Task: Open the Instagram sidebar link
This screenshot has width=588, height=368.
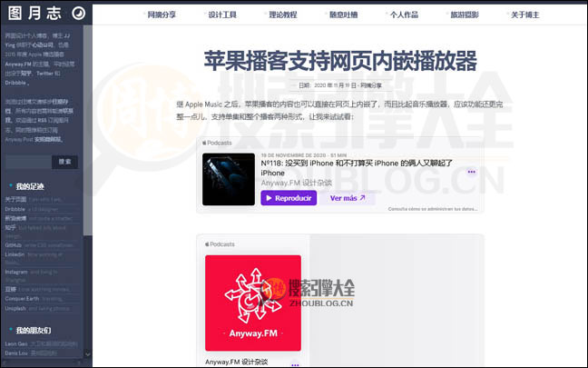Action: point(16,272)
